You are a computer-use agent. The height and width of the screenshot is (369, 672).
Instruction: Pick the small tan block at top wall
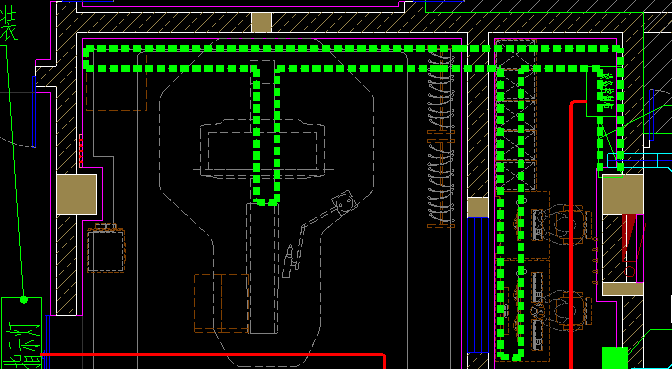click(x=261, y=23)
